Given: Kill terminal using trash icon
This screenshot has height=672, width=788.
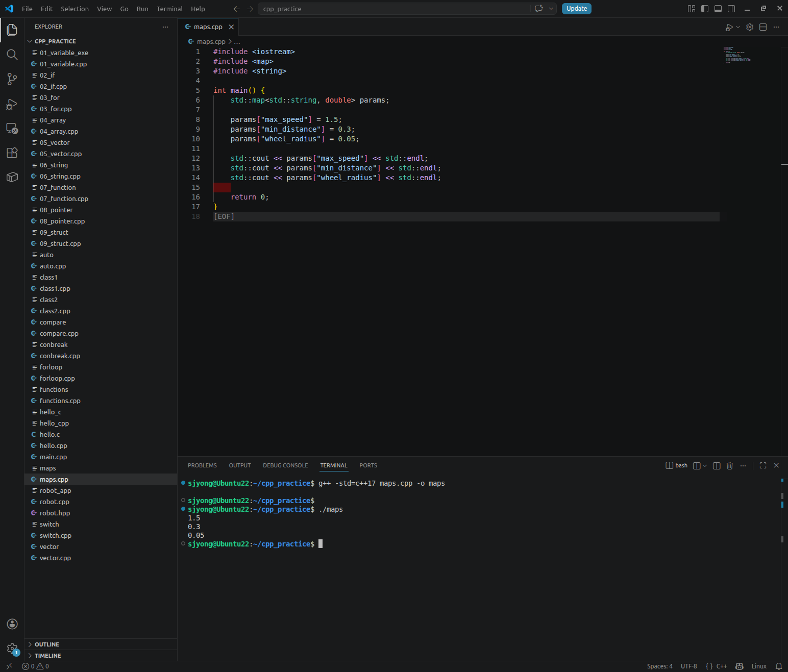Looking at the screenshot, I should pyautogui.click(x=730, y=465).
